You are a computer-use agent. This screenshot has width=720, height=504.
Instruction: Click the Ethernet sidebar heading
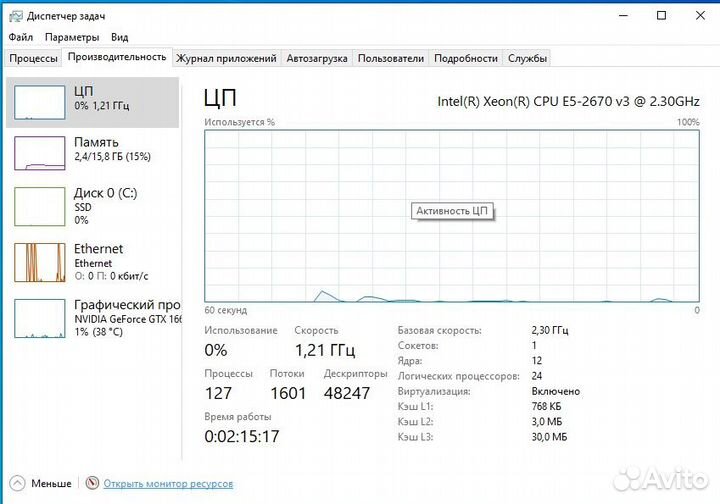(x=98, y=249)
